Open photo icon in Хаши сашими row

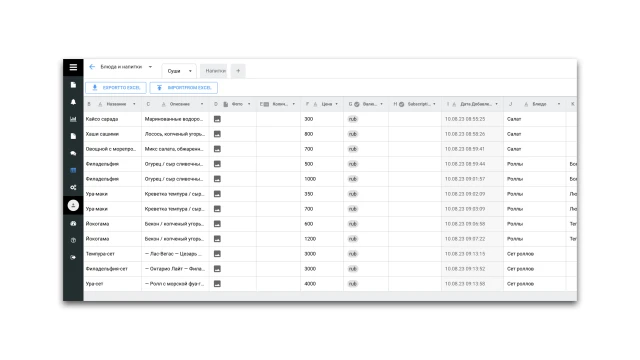pyautogui.click(x=217, y=134)
